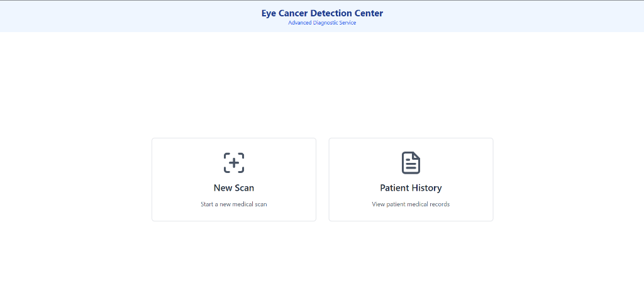644x295 pixels.
Task: Select "Start a new medical scan" description
Action: [x=234, y=204]
